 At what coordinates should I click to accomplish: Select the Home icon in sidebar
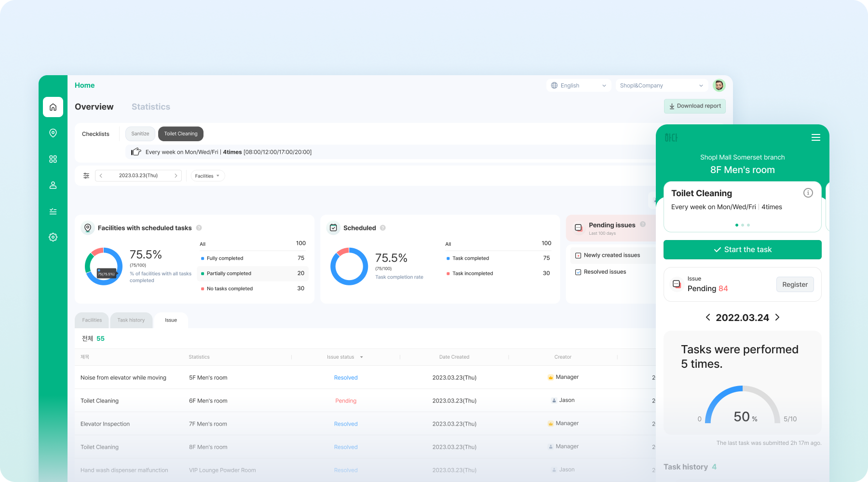coord(53,107)
